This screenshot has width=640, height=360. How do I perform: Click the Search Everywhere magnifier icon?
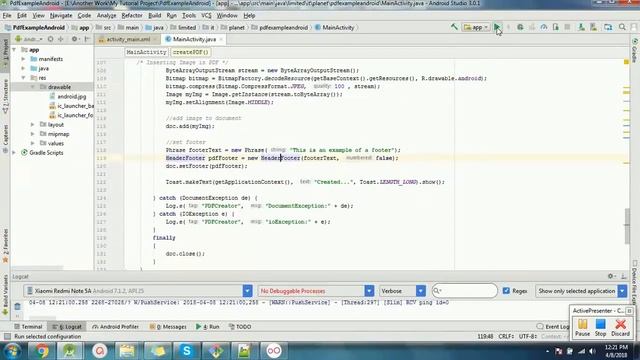[622, 27]
